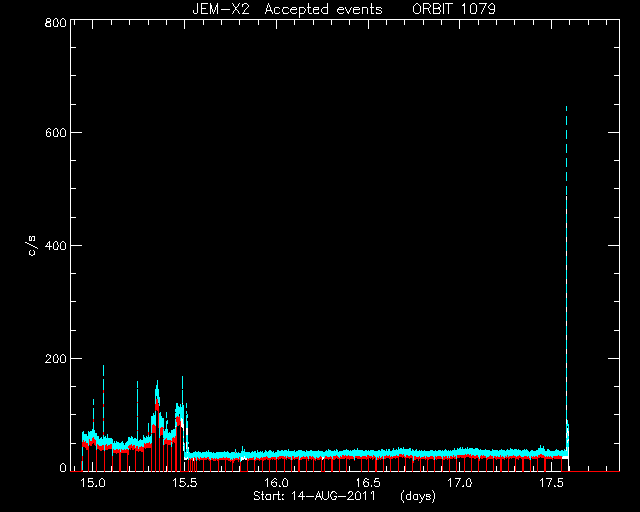Click the 0 y-axis tick label
The image size is (640, 512).
pyautogui.click(x=62, y=468)
